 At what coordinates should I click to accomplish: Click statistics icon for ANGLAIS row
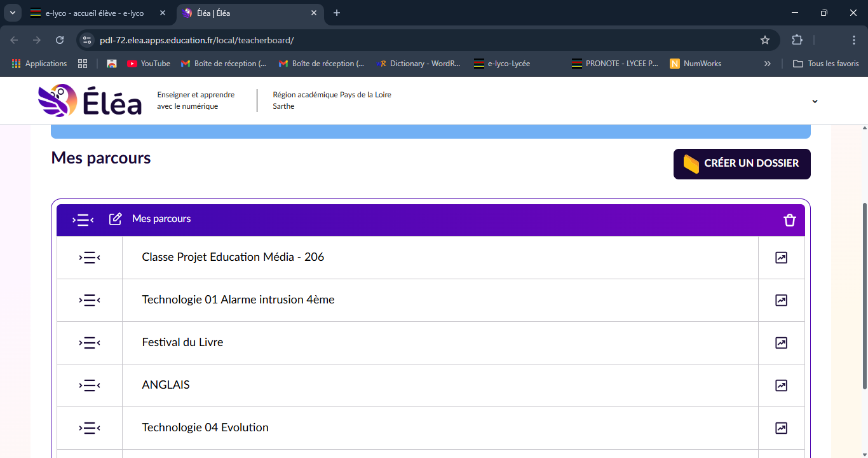click(781, 385)
